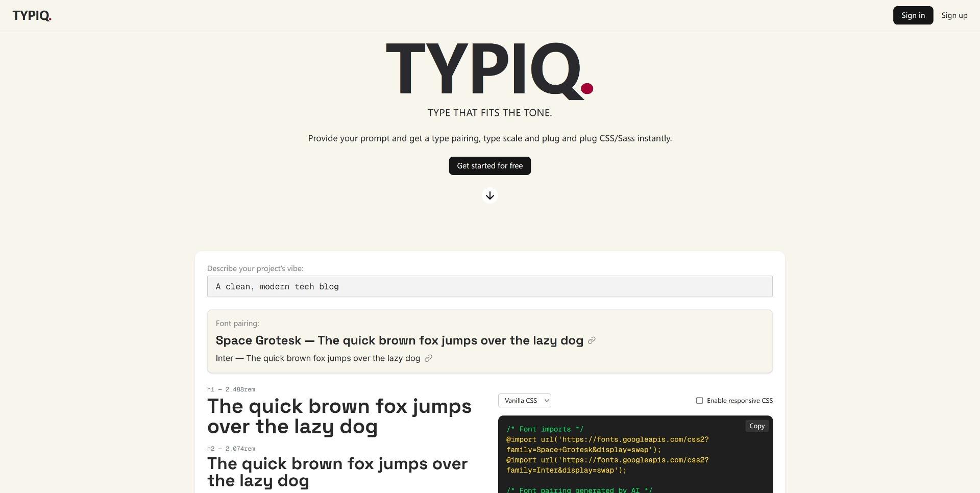Click the 'Font imports' comment in code

[x=545, y=429]
